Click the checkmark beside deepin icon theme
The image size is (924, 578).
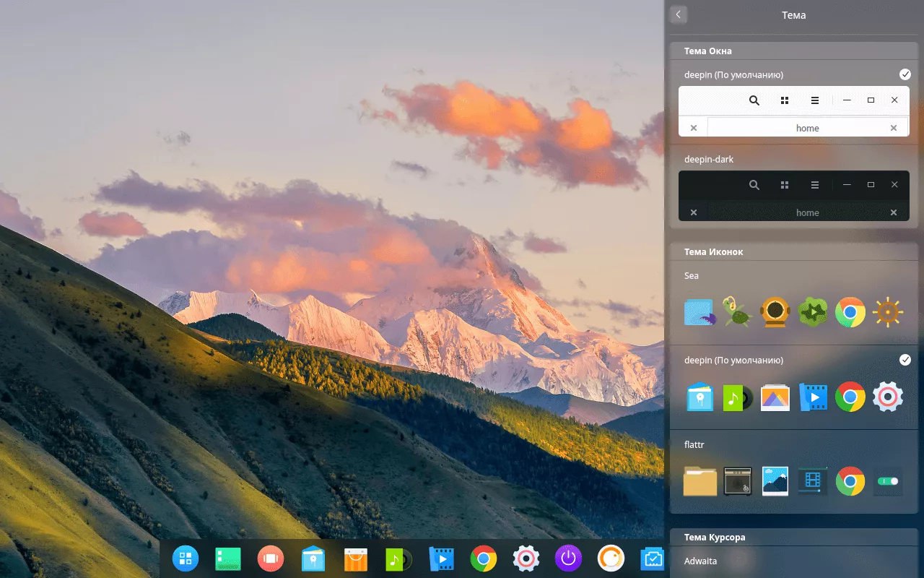(x=905, y=360)
